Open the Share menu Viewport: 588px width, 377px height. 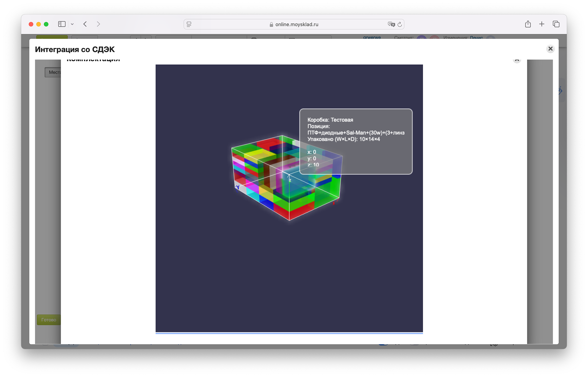[x=528, y=24]
